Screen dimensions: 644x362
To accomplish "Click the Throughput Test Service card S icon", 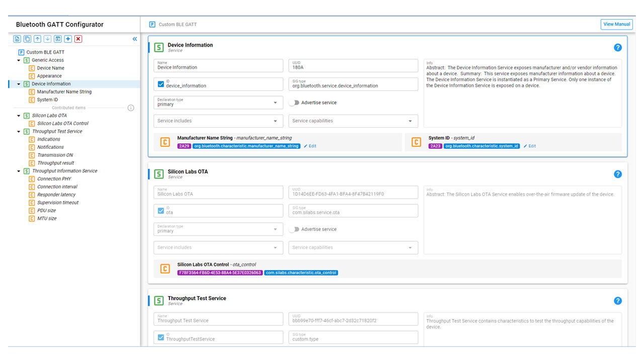I will 159,301.
